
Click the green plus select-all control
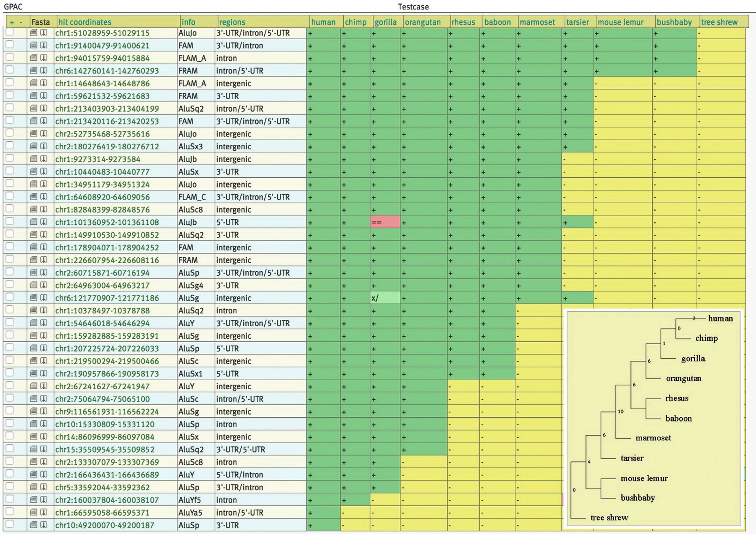pos(12,23)
